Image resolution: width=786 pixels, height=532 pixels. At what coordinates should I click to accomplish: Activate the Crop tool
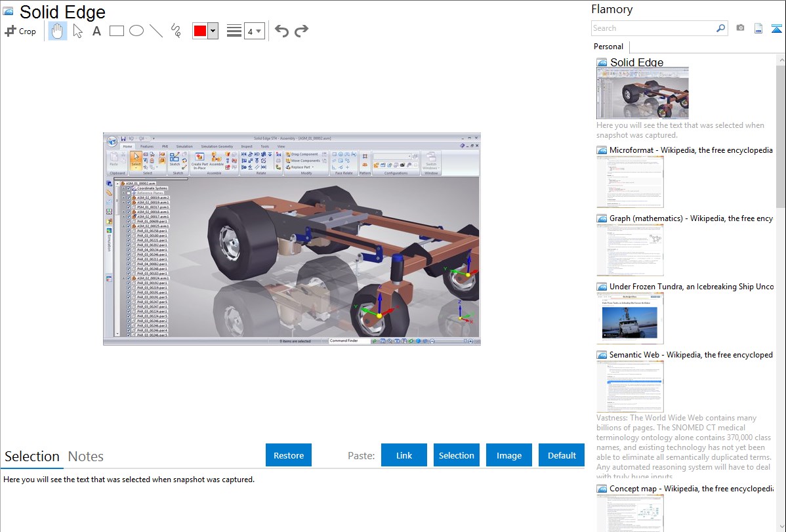(20, 31)
